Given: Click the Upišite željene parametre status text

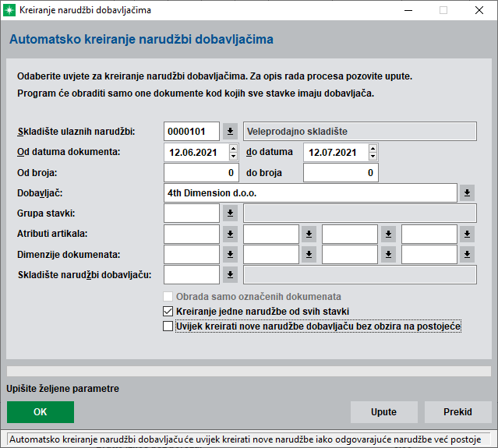Looking at the screenshot, I should 63,389.
